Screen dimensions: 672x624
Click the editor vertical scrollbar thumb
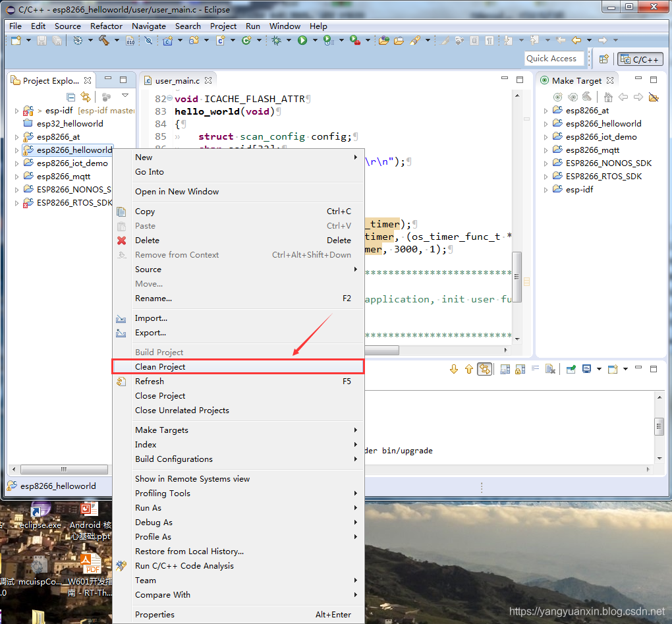(x=517, y=277)
